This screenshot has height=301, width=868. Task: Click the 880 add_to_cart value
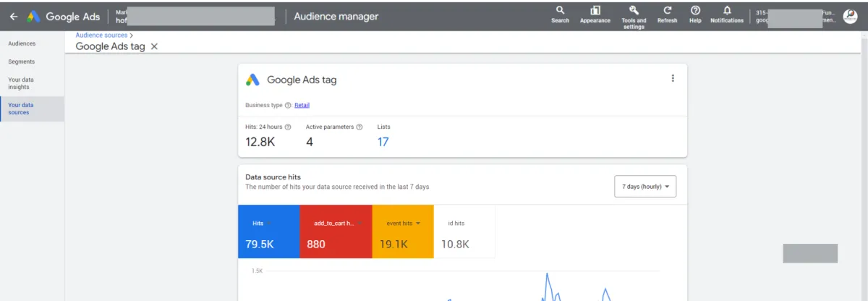coord(316,244)
